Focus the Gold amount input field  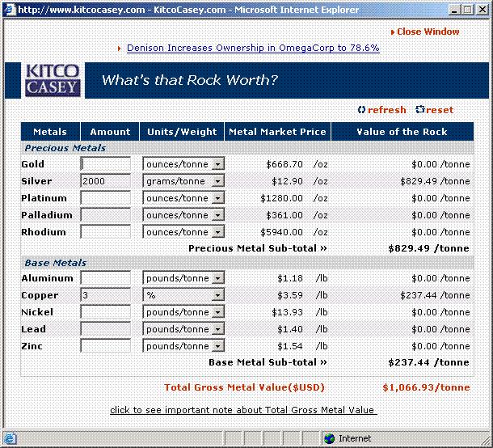pyautogui.click(x=105, y=164)
